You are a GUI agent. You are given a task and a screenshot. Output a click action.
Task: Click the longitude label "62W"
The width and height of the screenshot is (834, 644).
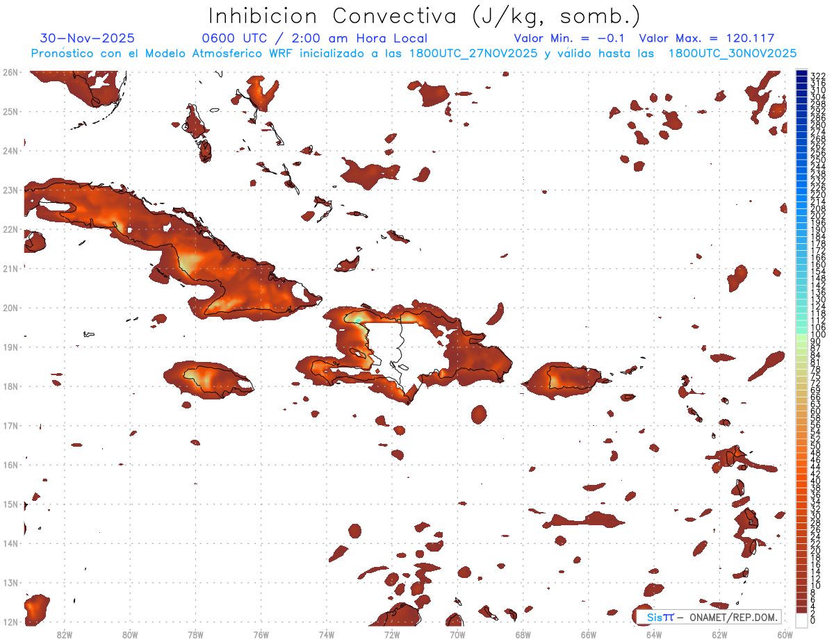point(719,634)
